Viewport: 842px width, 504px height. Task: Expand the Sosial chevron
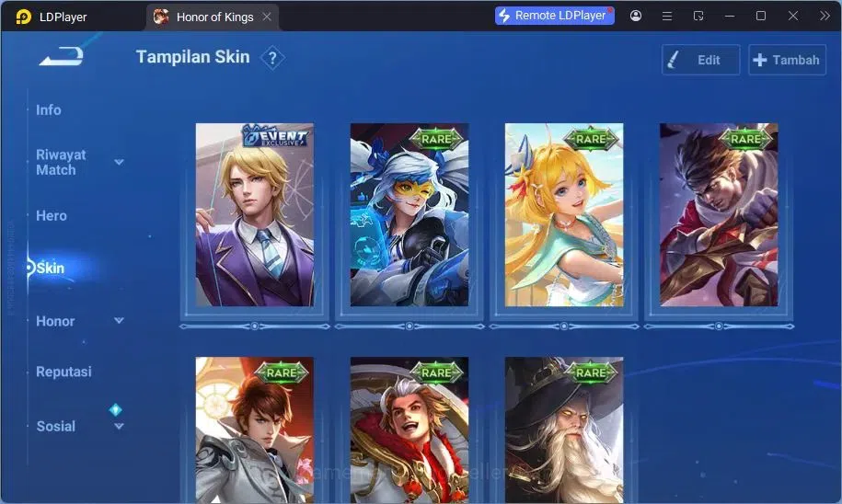point(120,426)
